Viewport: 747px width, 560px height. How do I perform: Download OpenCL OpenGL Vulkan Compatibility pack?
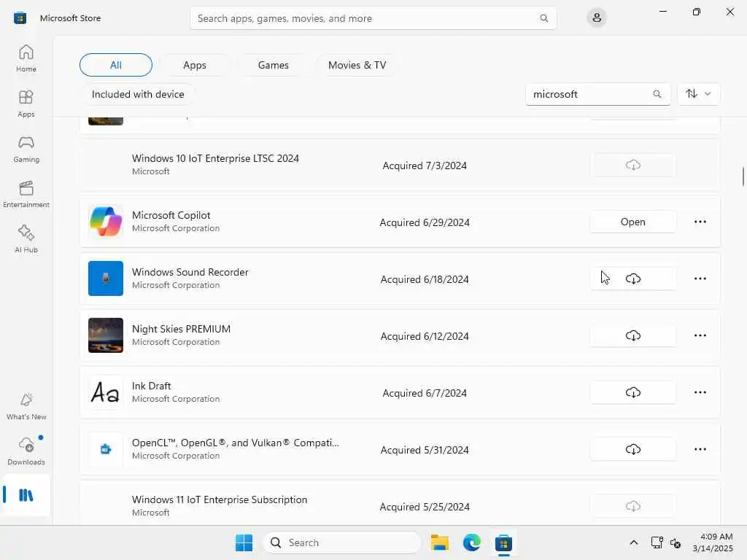632,449
